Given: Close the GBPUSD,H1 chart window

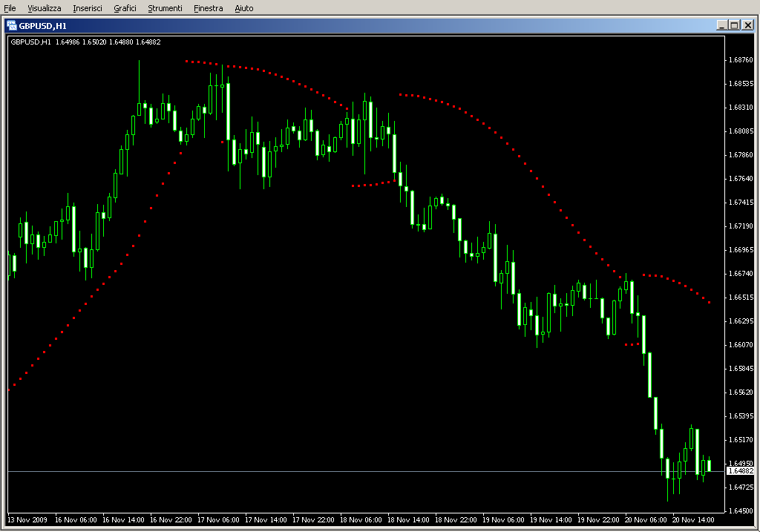Looking at the screenshot, I should click(x=747, y=25).
